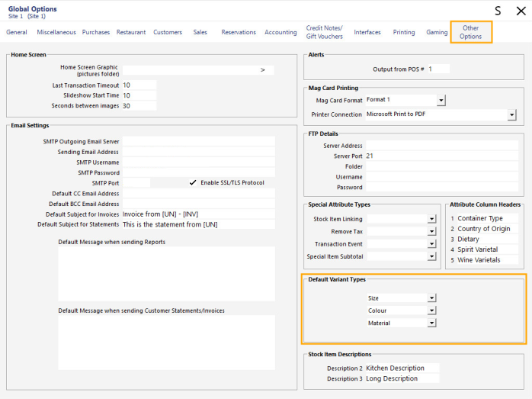
Task: Open the Gaming tab
Action: [x=437, y=32]
